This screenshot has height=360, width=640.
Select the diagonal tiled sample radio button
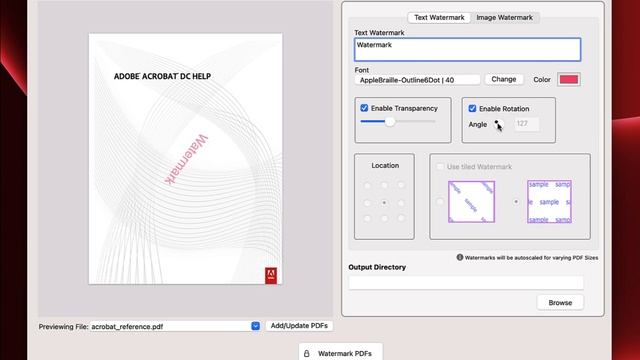440,202
